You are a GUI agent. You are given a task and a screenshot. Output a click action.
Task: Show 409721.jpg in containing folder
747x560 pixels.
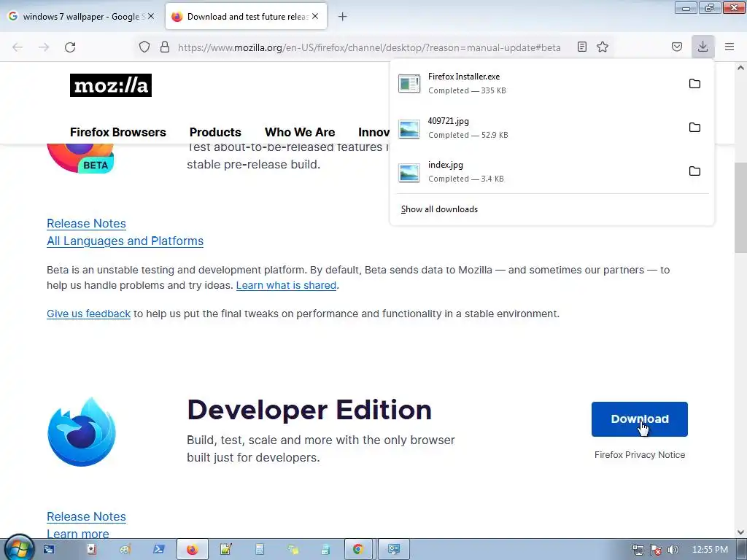pyautogui.click(x=694, y=128)
